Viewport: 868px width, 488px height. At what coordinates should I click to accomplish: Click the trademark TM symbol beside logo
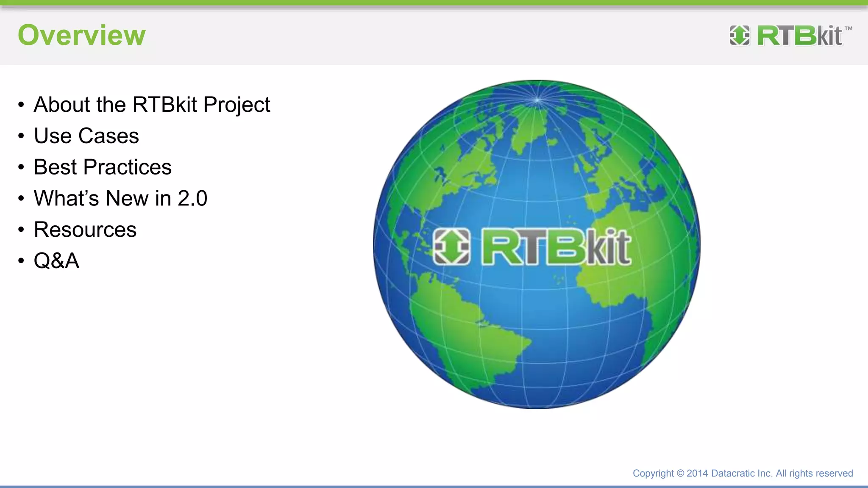(x=848, y=29)
